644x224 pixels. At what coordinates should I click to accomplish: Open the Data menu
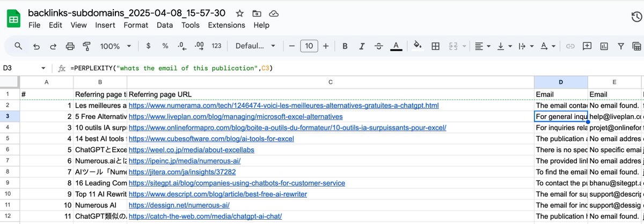[x=165, y=25]
